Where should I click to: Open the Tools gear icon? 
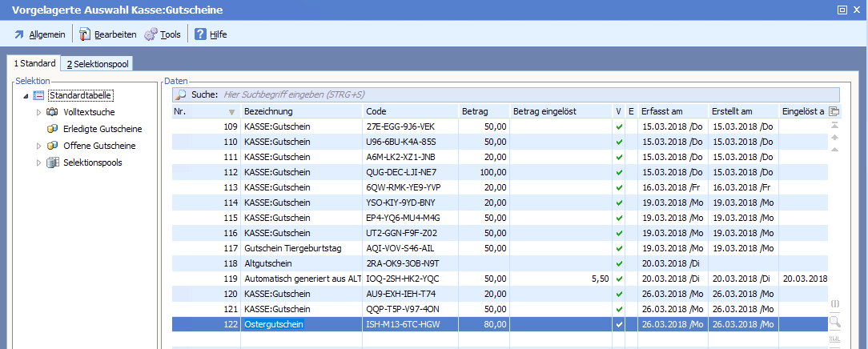pos(151,34)
